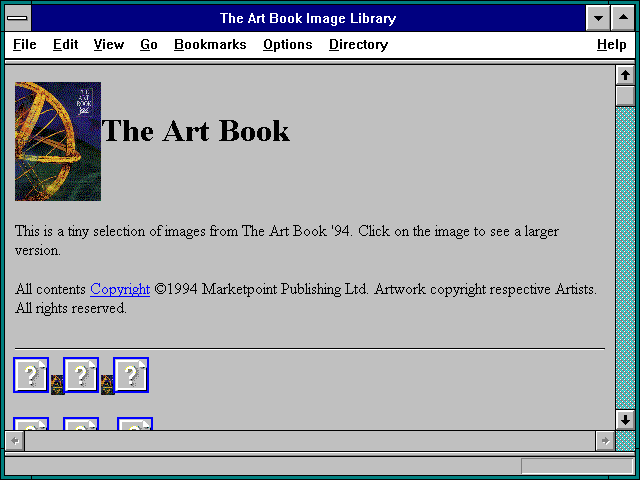
Task: Open the Go menu
Action: 149,44
